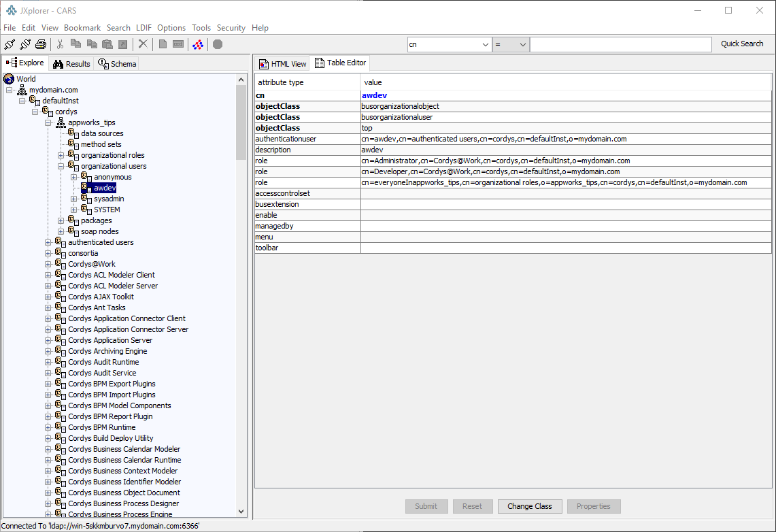Click the Copy icon left of Paste clipboard

click(x=92, y=44)
